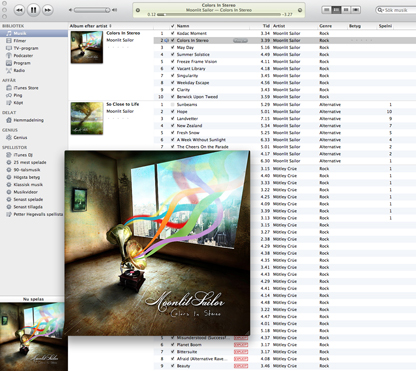Open Program (apps) library icon

(x=9, y=63)
